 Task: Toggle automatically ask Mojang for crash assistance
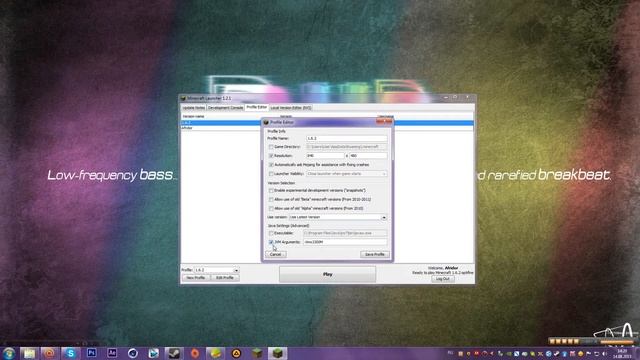coord(271,165)
